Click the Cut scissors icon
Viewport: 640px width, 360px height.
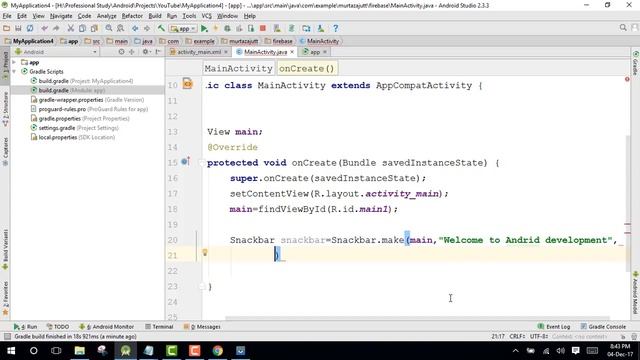[71, 28]
